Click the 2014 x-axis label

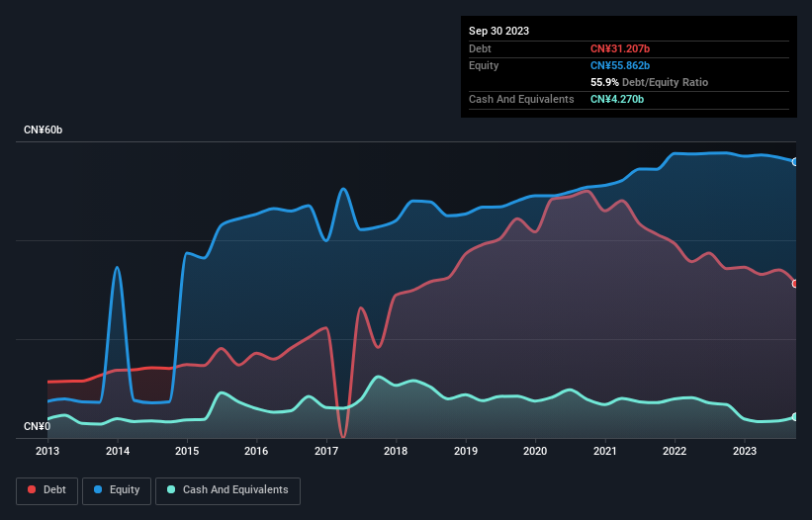(x=118, y=451)
